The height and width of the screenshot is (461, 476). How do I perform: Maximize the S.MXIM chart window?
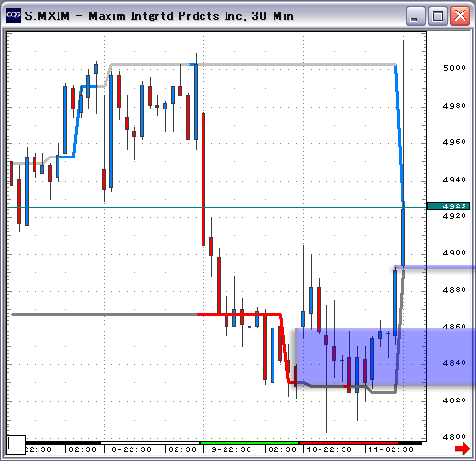tap(438, 15)
